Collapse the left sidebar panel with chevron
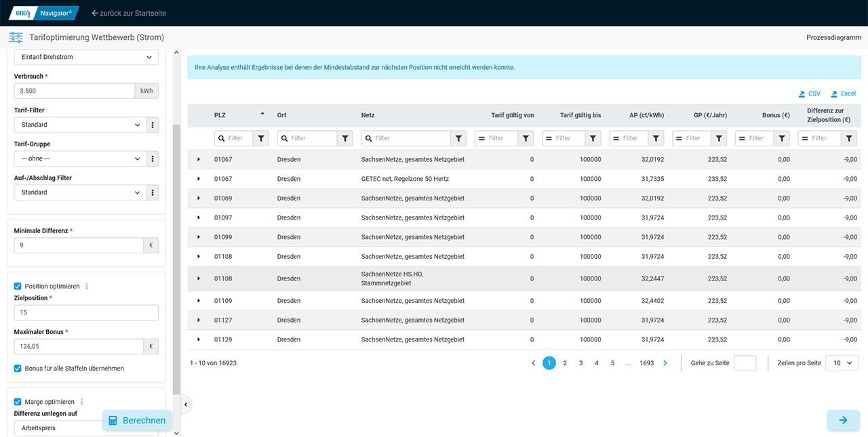Screen dimensions: 868x437 pos(186,404)
